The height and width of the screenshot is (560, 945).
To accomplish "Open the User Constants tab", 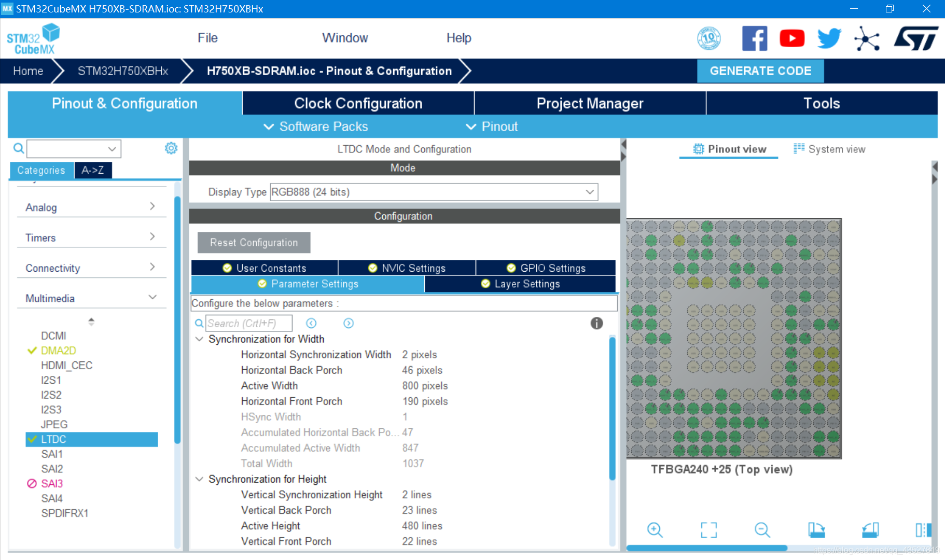I will [265, 268].
